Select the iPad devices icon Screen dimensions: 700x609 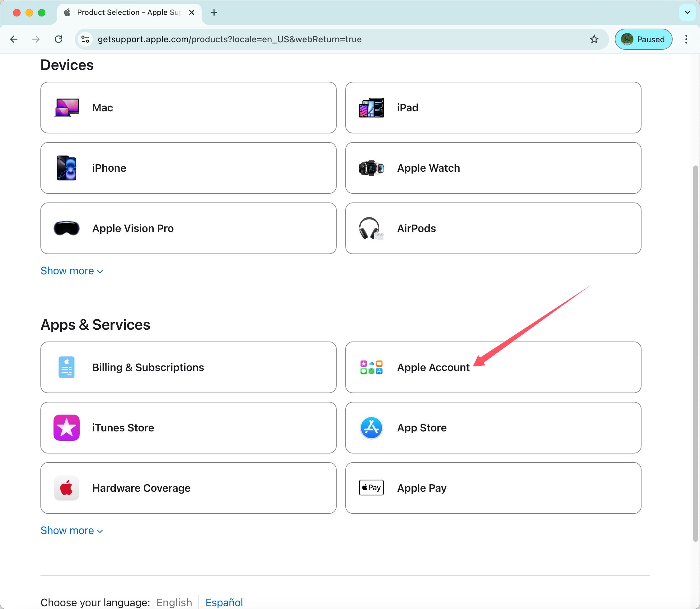(x=371, y=108)
